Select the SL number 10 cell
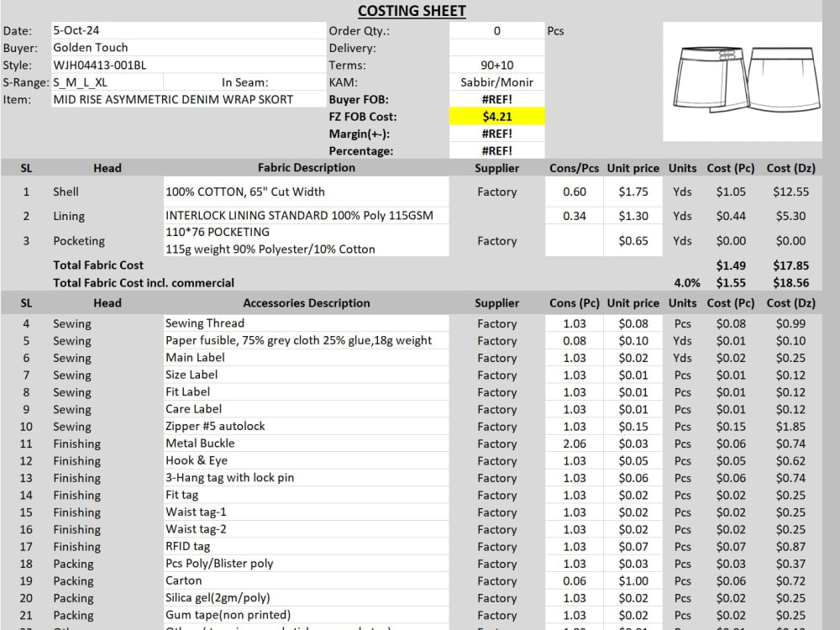 coord(26,427)
